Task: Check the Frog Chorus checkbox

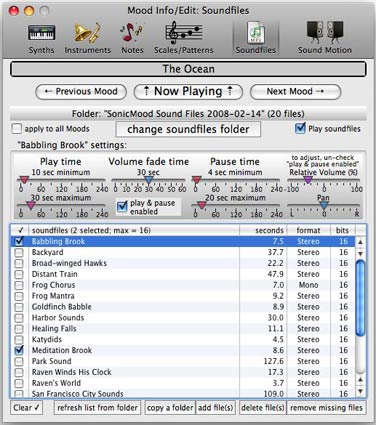Action: pos(19,285)
